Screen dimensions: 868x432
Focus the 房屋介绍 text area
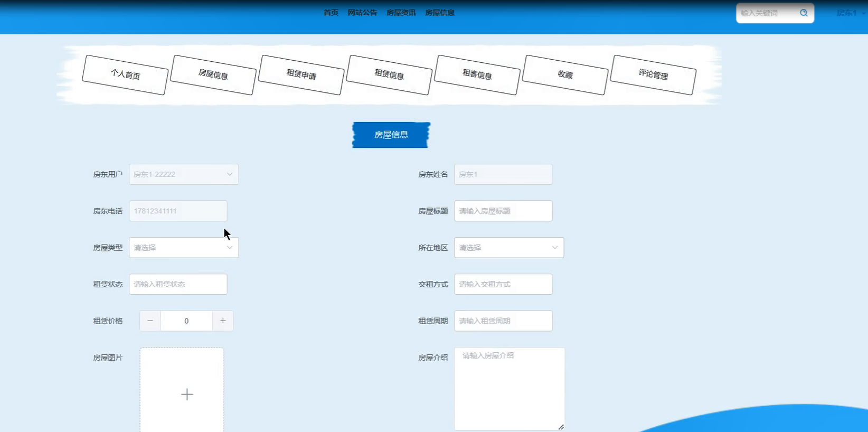[x=510, y=389]
